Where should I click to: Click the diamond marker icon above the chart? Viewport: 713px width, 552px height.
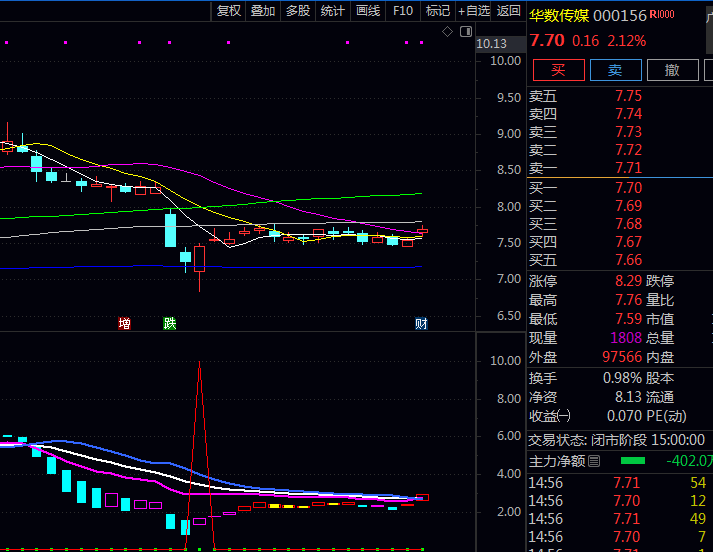448,32
